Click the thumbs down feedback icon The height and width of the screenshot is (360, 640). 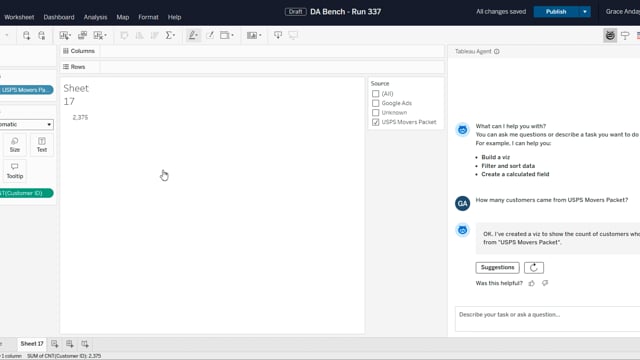tap(545, 283)
